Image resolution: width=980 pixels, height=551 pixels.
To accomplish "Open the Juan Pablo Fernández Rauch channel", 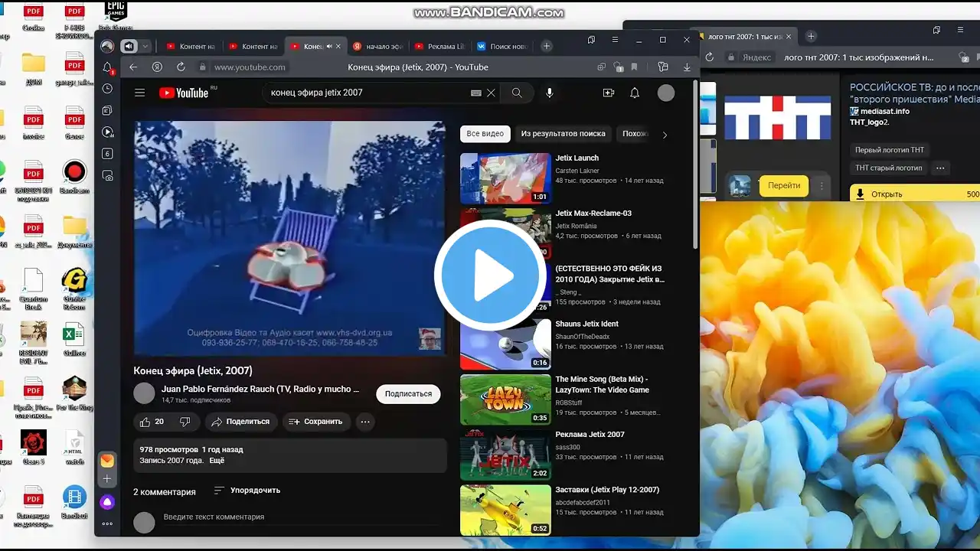I will click(260, 389).
